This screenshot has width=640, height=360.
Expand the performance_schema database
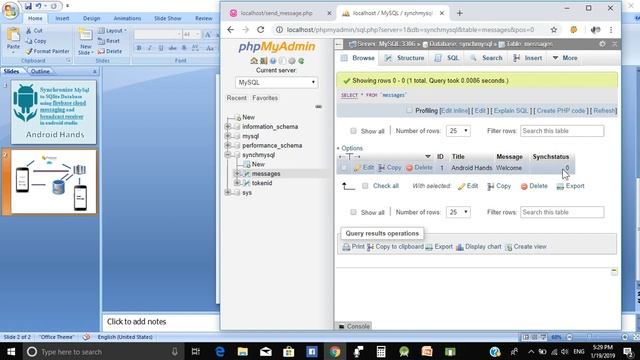pyautogui.click(x=228, y=145)
